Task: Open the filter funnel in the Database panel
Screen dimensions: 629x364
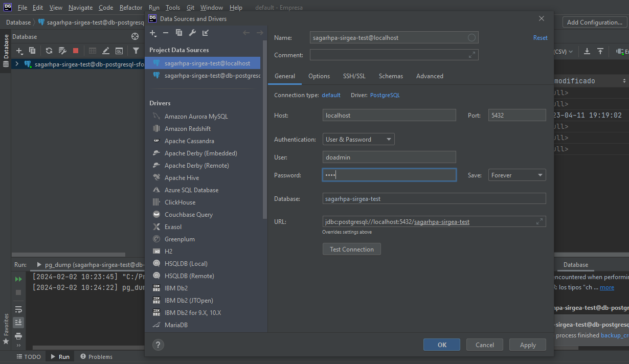Action: [136, 51]
